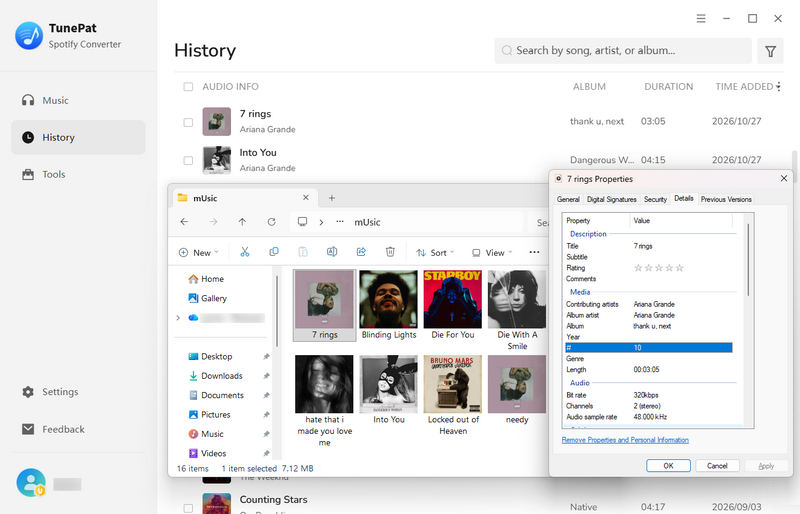Open the Sort dropdown in Explorer

[435, 253]
